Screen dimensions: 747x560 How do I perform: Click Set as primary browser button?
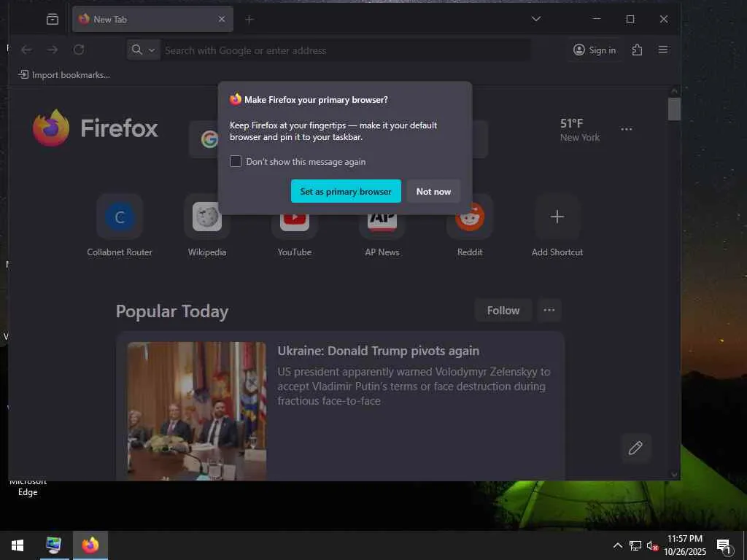coord(346,191)
